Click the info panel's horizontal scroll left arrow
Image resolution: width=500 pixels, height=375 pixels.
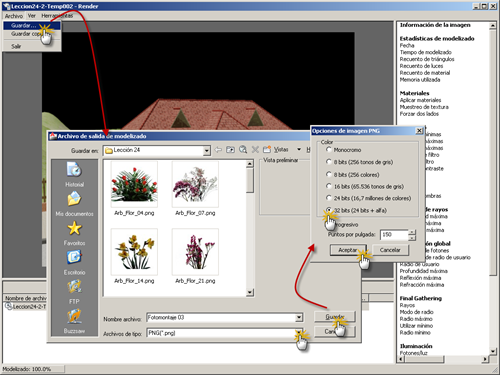401,359
